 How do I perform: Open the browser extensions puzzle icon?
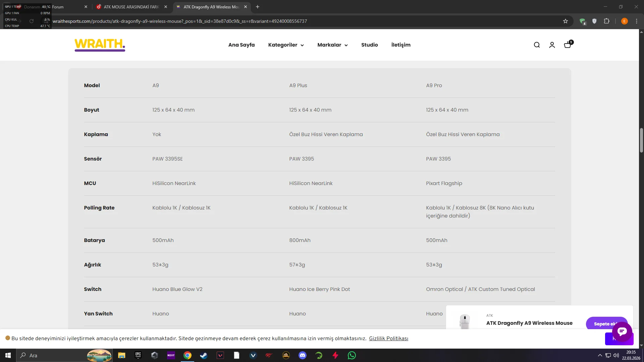(x=606, y=21)
